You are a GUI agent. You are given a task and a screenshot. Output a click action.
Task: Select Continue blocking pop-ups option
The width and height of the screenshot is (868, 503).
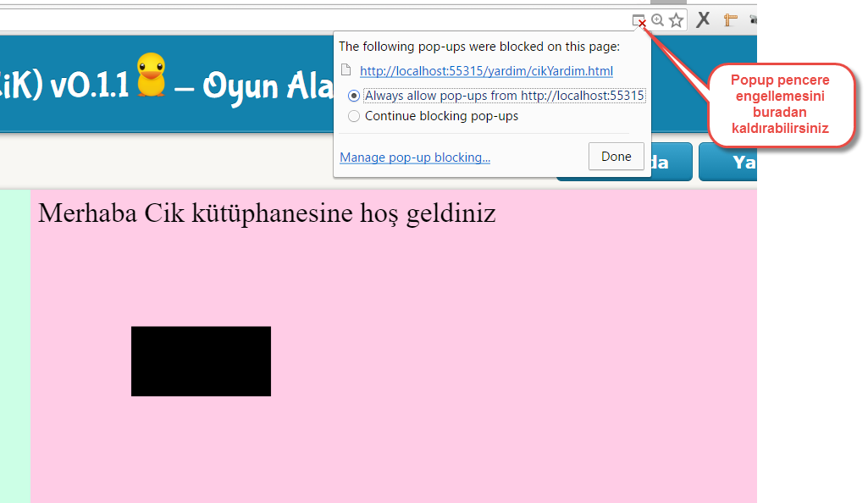pyautogui.click(x=354, y=116)
